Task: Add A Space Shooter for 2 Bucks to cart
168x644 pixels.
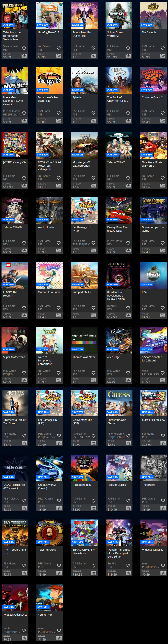Action: point(163,381)
